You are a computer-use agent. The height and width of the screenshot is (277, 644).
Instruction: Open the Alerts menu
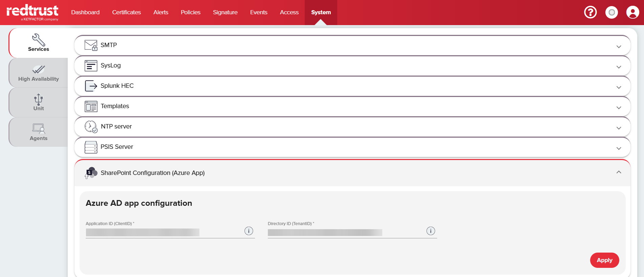pos(161,12)
